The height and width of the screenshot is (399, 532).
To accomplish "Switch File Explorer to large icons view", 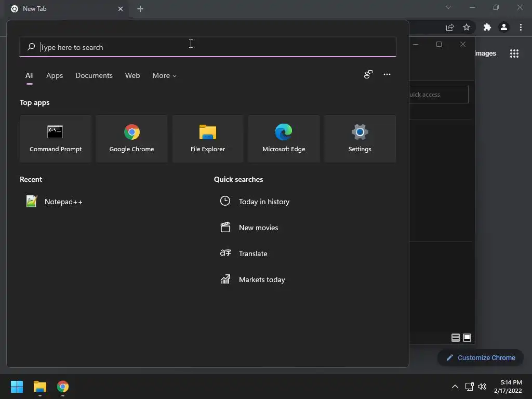I will tap(467, 338).
